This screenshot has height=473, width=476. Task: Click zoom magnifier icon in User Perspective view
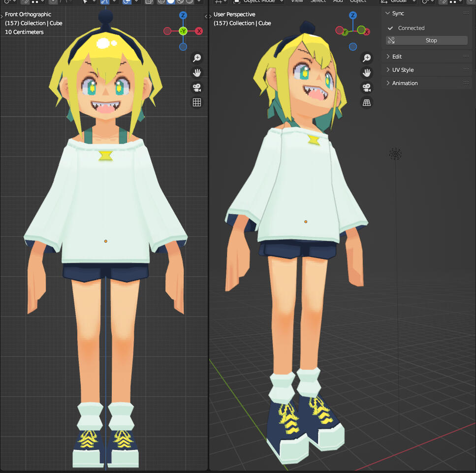[367, 58]
